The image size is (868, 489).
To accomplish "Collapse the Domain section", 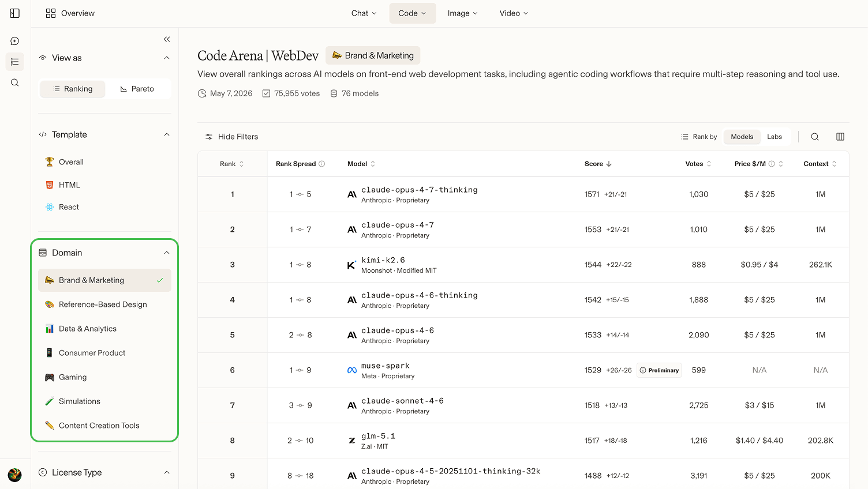I will 167,253.
